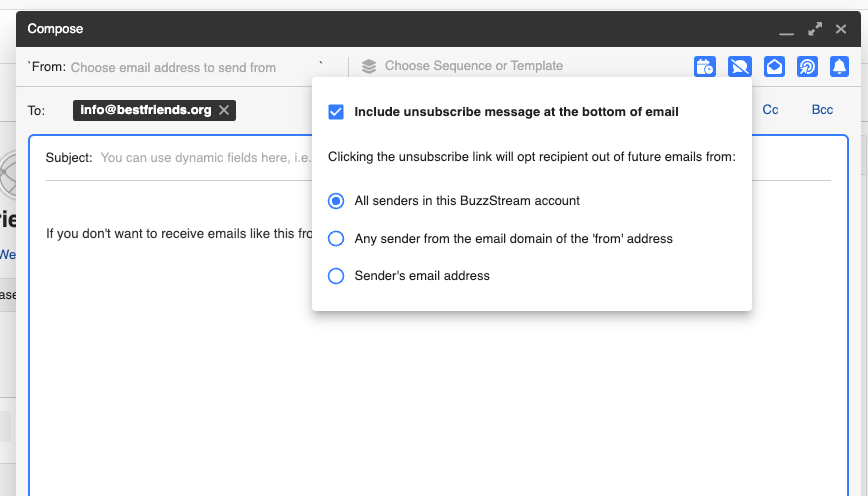The height and width of the screenshot is (496, 868).
Task: Click into the Subject field
Action: tap(200, 158)
